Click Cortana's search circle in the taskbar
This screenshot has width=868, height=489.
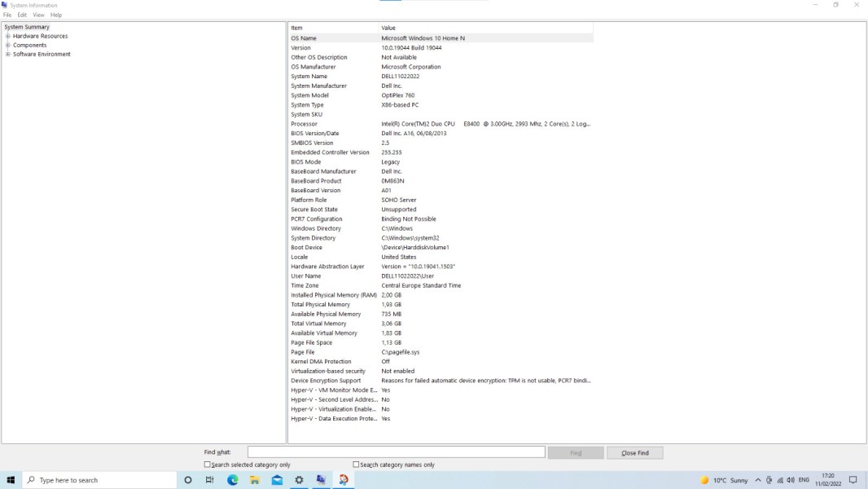(x=188, y=480)
